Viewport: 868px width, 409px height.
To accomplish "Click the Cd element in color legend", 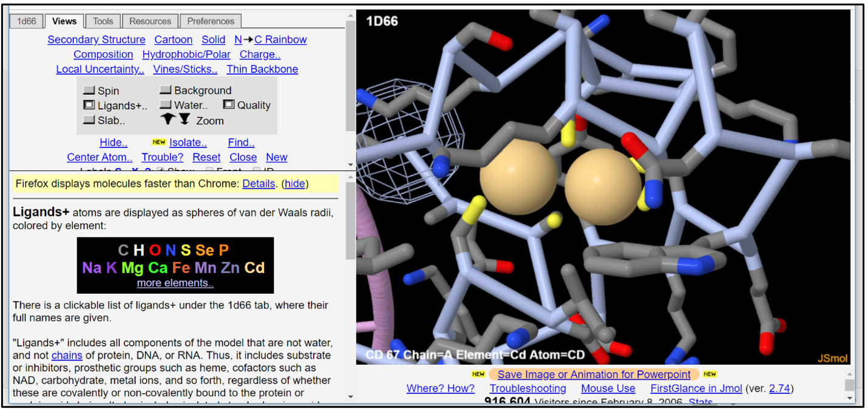I will [x=254, y=268].
